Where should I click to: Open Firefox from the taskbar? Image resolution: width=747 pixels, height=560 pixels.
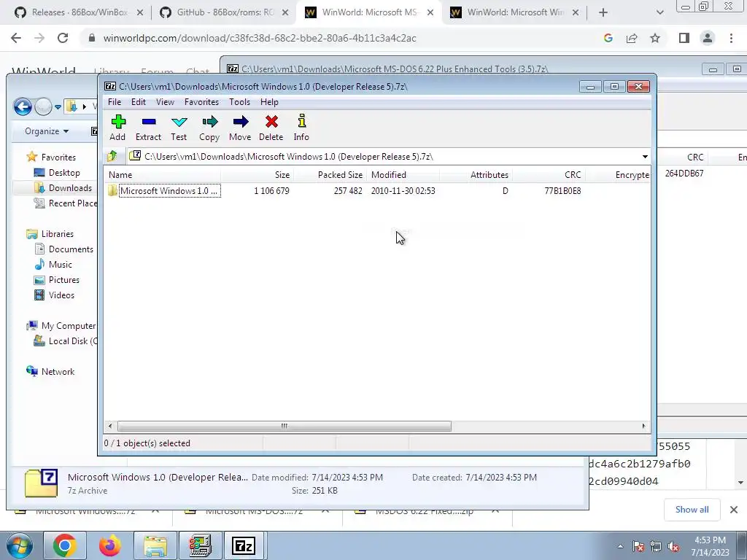click(x=110, y=545)
